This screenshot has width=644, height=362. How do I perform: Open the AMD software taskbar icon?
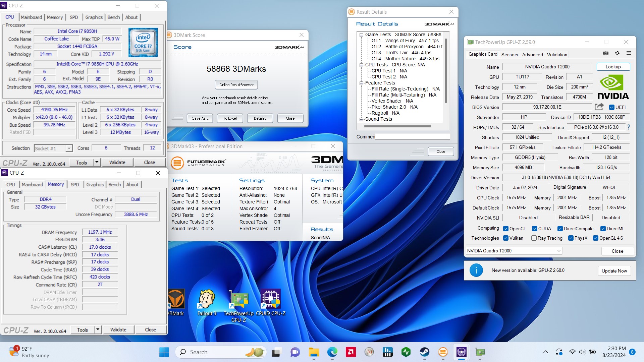coord(351,352)
